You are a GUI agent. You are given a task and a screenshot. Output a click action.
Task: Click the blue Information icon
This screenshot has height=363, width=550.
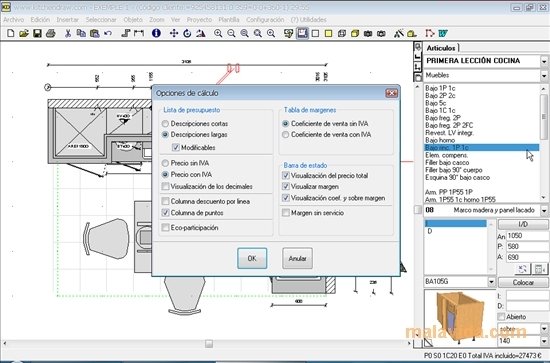[156, 33]
